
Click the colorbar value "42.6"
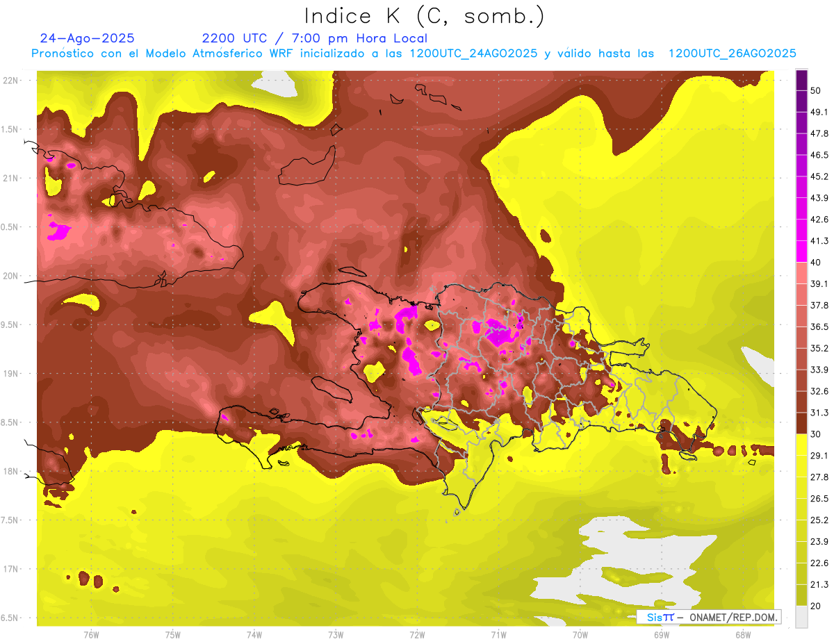pos(819,220)
